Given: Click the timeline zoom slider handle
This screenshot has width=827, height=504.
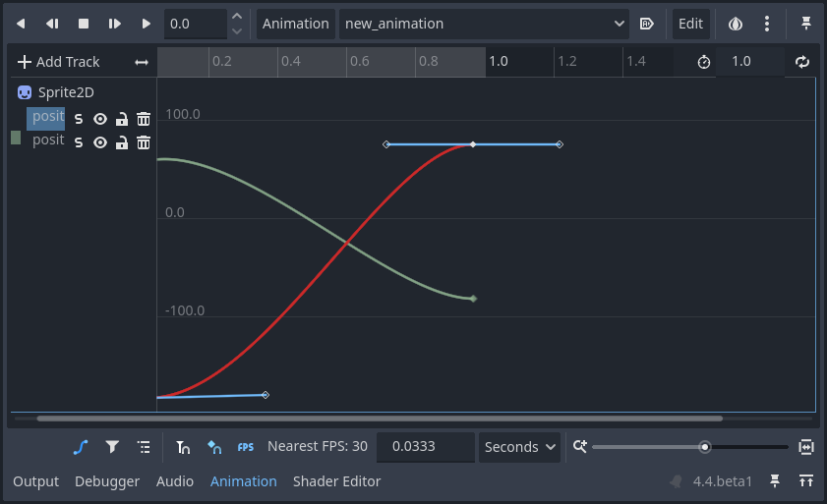Looking at the screenshot, I should coord(705,447).
